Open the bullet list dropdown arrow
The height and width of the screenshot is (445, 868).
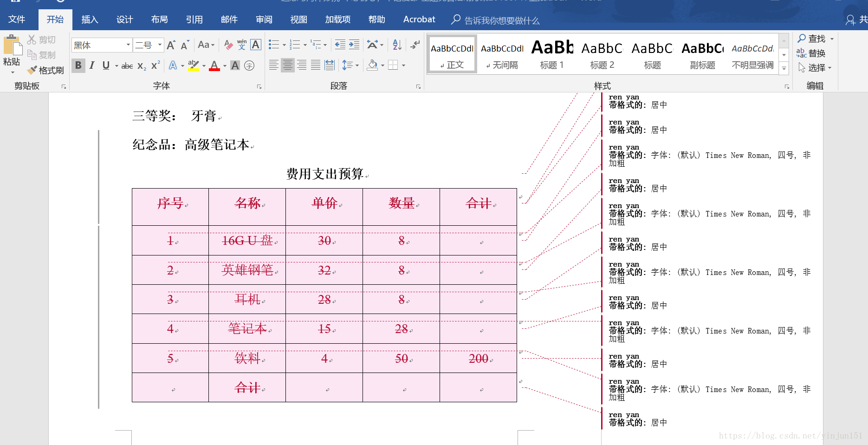point(284,45)
